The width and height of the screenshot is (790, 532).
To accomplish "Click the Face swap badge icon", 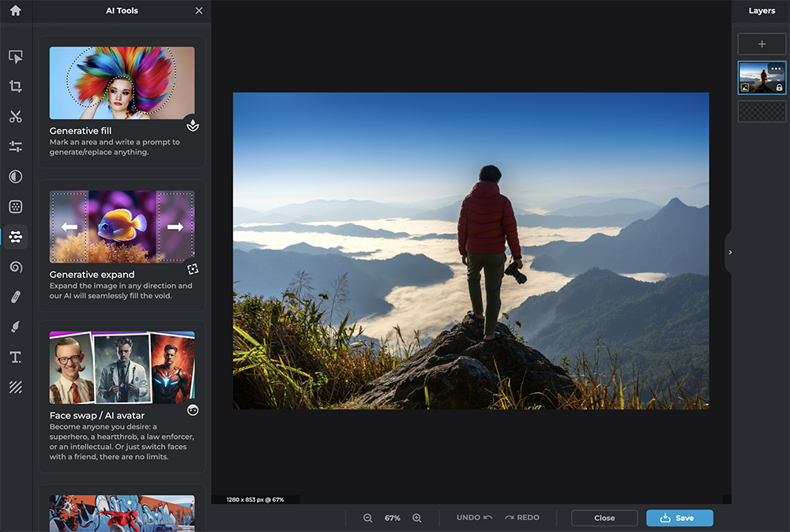I will pos(193,410).
